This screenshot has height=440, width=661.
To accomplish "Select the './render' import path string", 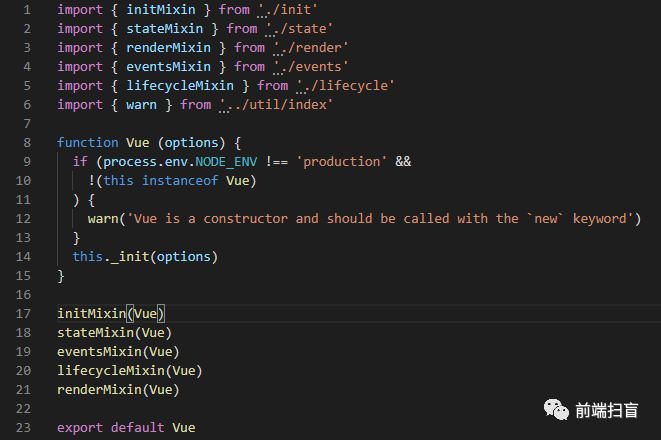I will click(x=310, y=48).
